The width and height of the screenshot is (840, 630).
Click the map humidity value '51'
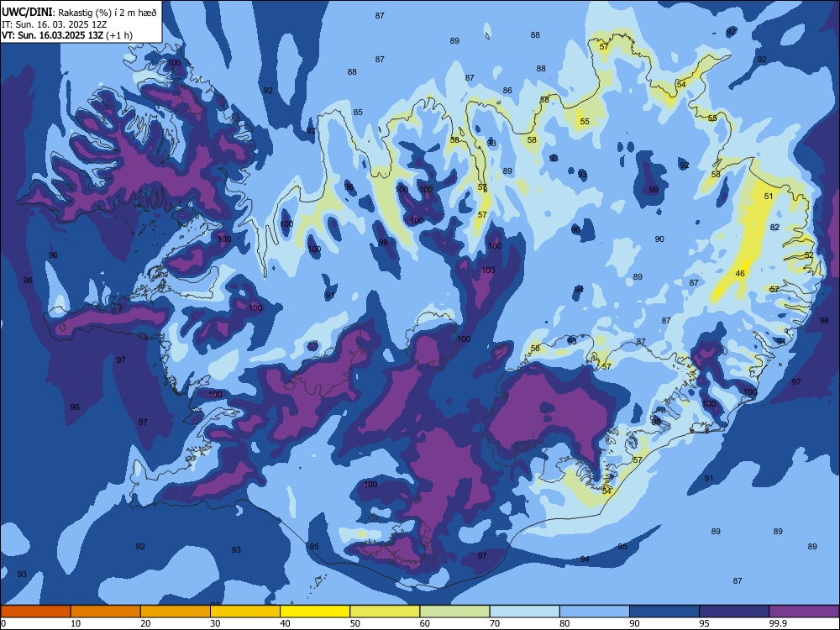769,196
